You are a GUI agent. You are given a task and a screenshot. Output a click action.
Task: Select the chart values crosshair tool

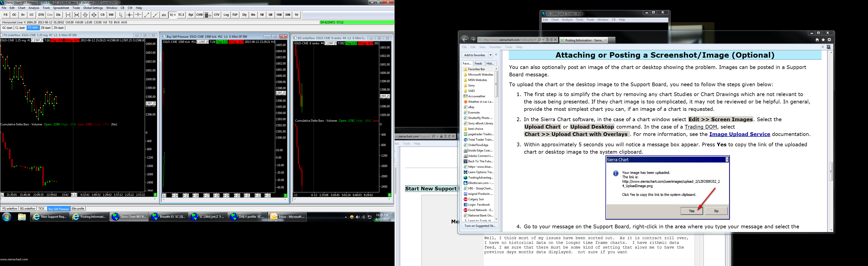(x=129, y=15)
